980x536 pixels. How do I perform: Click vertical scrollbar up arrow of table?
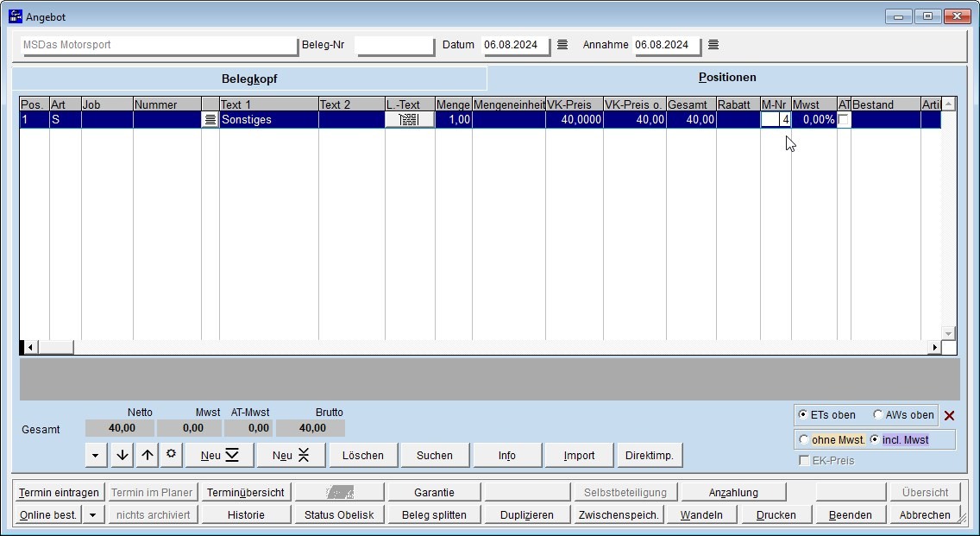click(948, 104)
